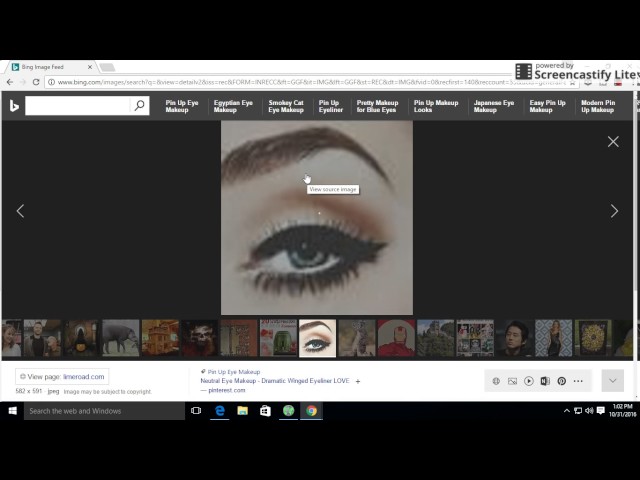Select the orange house thumbnail
This screenshot has height=480, width=640.
pyautogui.click(x=160, y=338)
